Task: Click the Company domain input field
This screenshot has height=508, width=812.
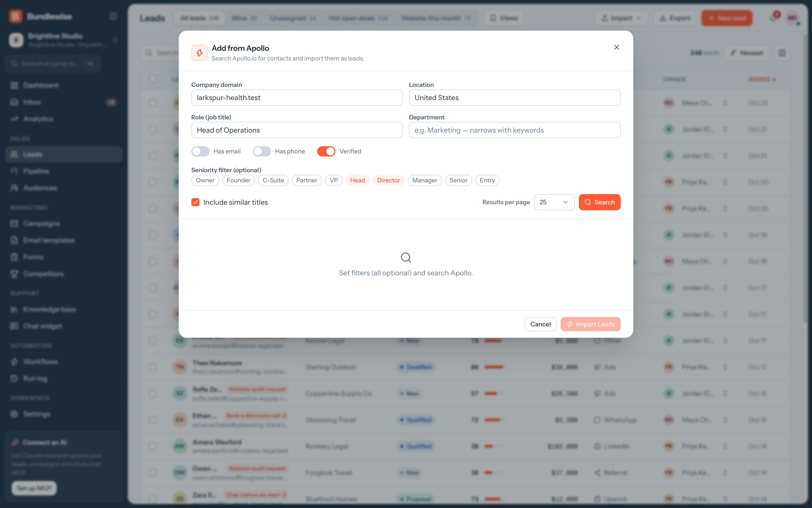Action: coord(297,98)
